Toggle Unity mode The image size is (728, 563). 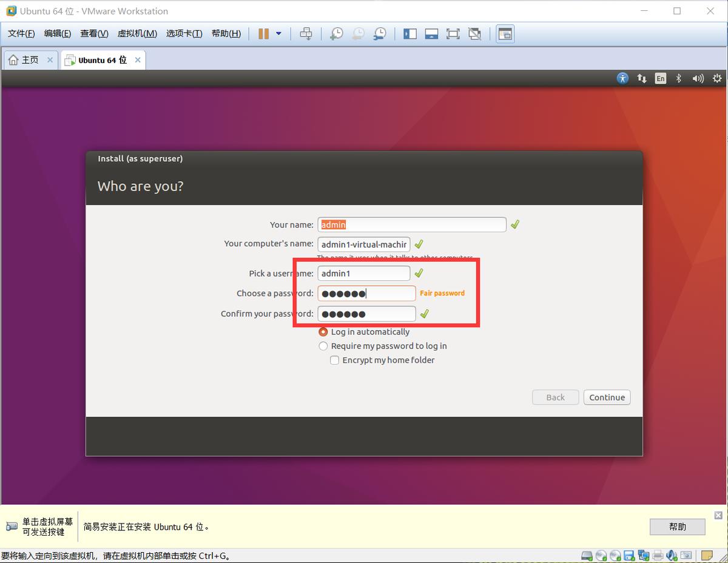474,33
